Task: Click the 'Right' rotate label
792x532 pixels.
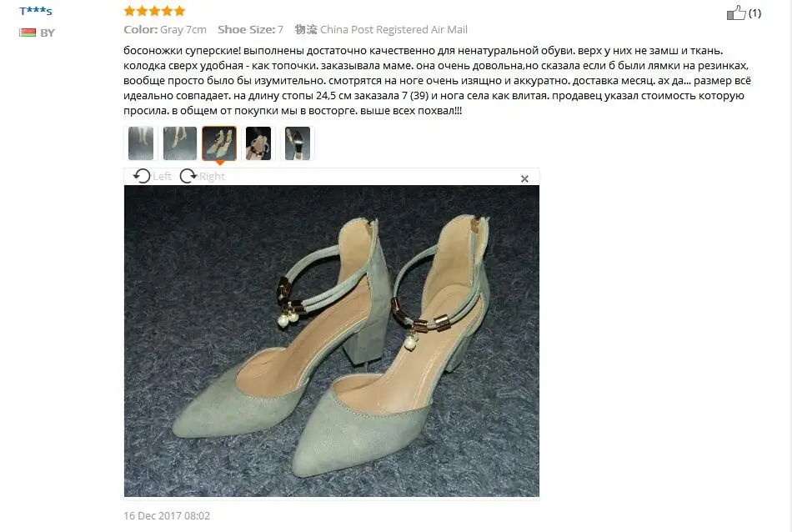Action: tap(212, 176)
